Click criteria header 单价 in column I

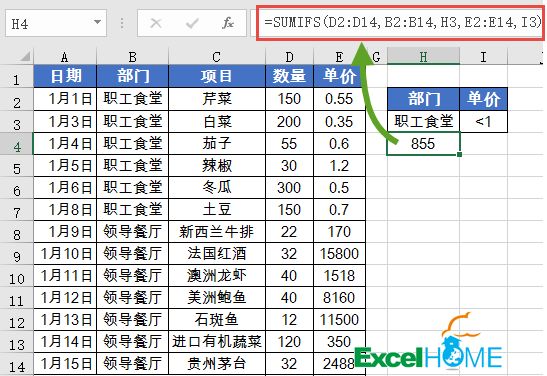(x=483, y=99)
